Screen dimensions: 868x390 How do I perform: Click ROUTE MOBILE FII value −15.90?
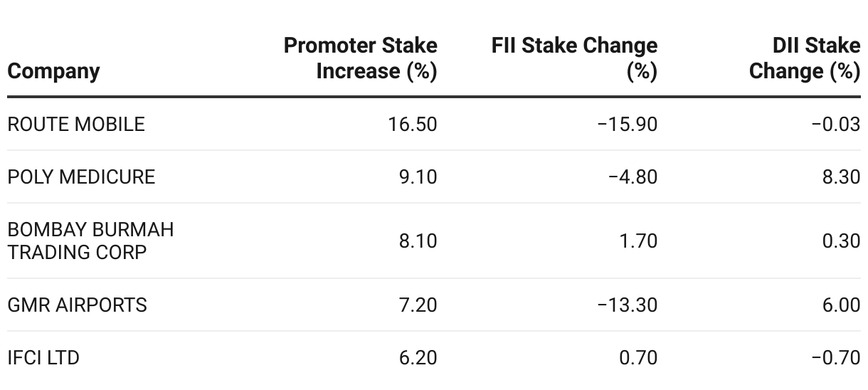[628, 125]
